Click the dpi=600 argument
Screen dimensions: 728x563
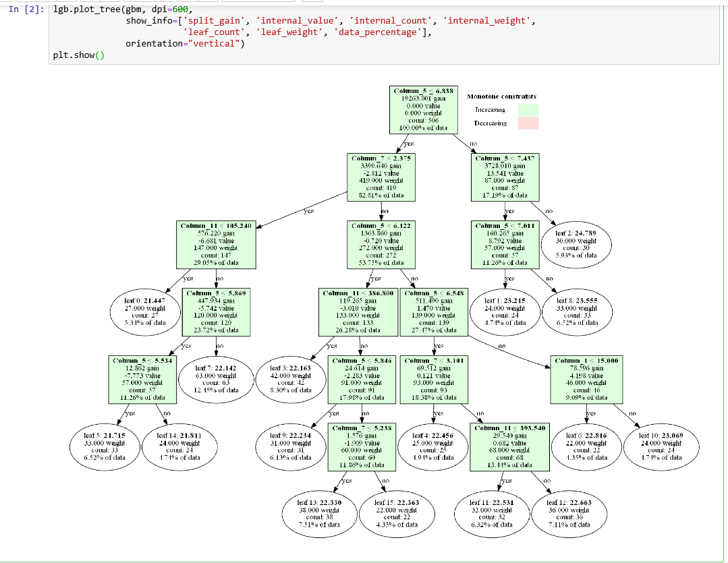[x=170, y=9]
